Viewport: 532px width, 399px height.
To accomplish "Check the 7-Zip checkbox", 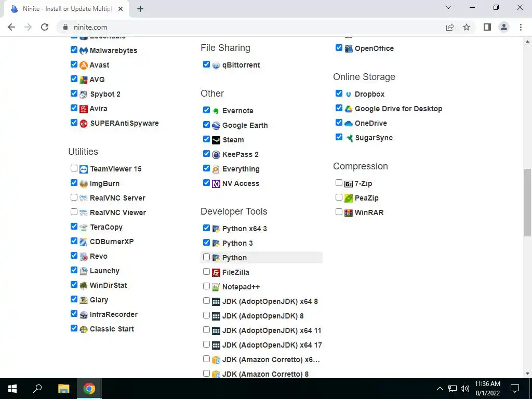I will tap(339, 183).
